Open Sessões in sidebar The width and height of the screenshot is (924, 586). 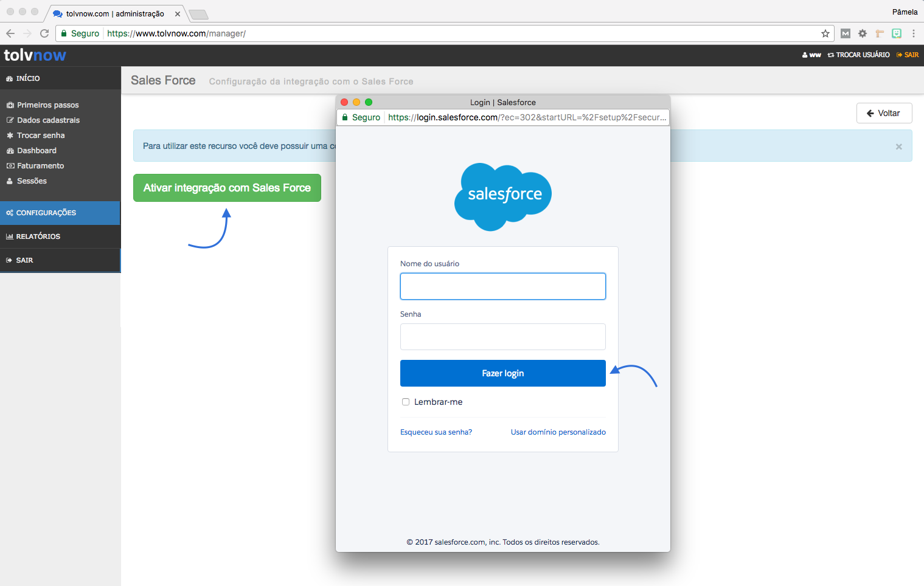[27, 181]
